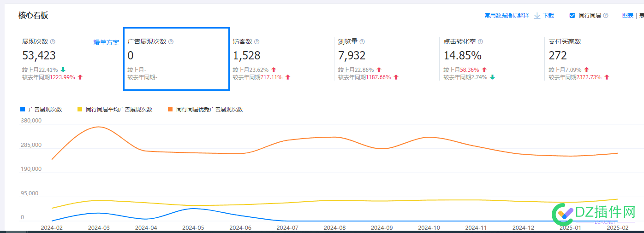The image size is (644, 233).
Task: Click the 核心看板 heading
Action: (33, 15)
